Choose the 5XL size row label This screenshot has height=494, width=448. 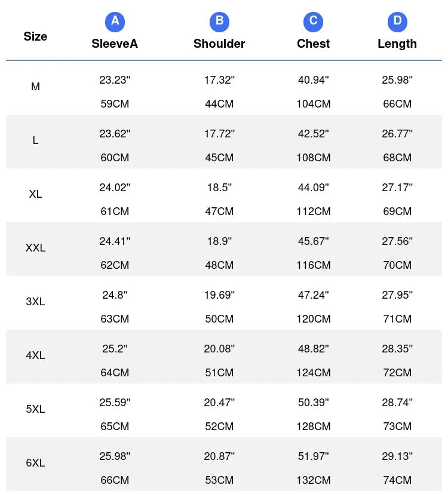35,409
